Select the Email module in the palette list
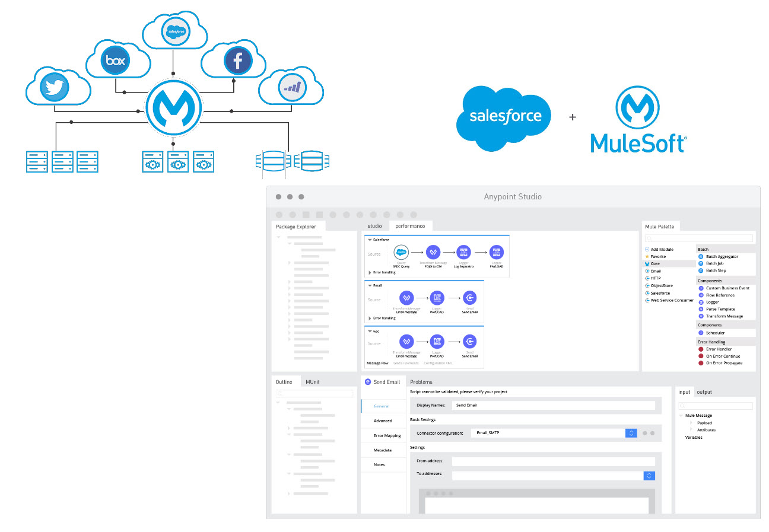 pos(653,271)
